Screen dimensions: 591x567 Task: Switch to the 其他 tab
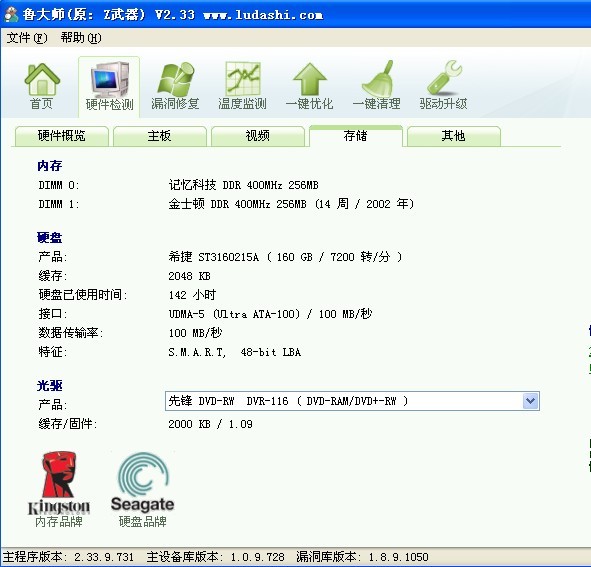453,136
